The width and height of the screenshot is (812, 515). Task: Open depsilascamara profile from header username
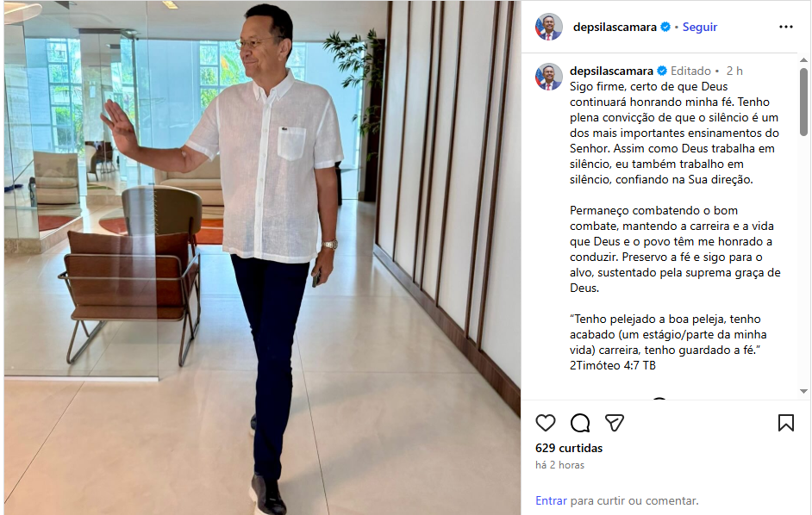[615, 27]
